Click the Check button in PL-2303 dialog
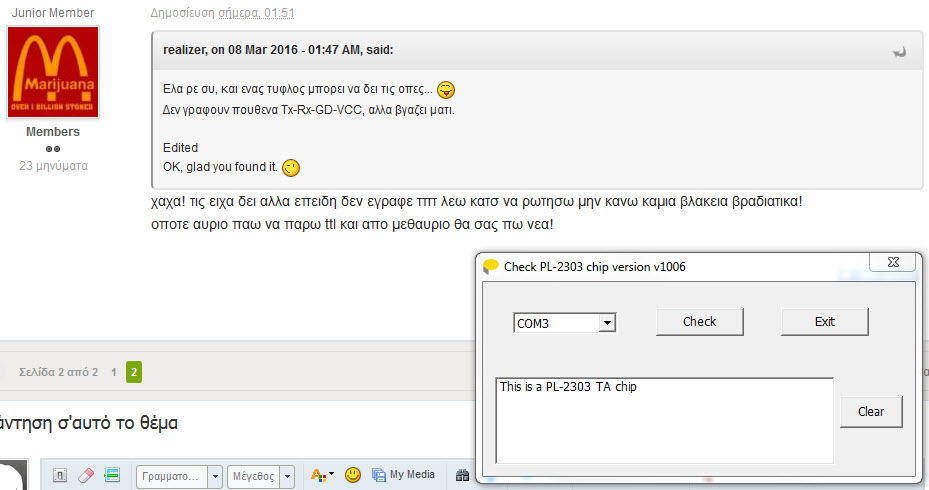This screenshot has width=929, height=490. coord(699,322)
